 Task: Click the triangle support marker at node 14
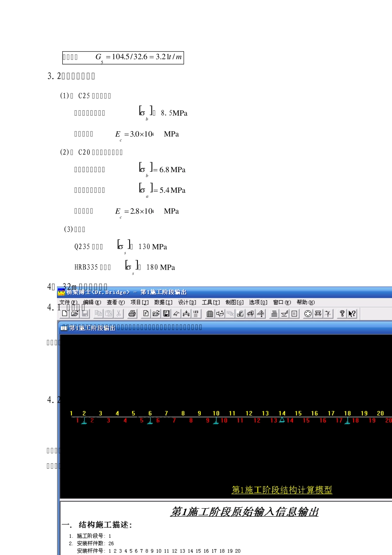[282, 420]
